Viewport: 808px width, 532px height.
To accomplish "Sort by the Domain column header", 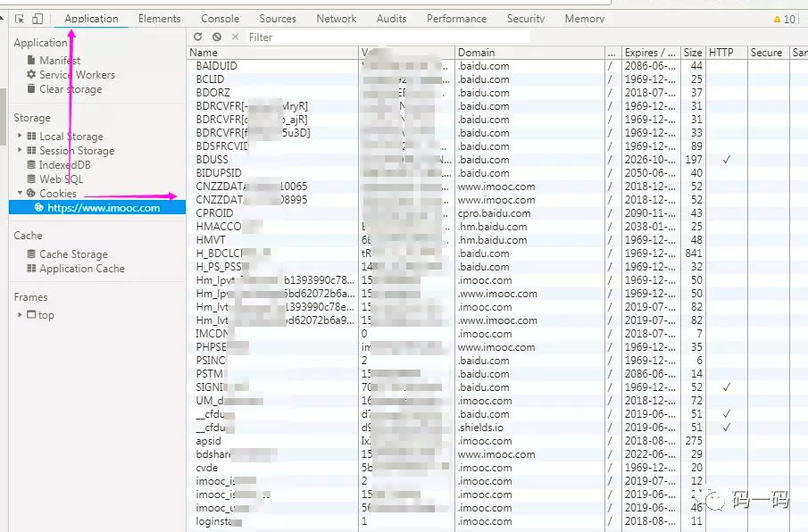I will (x=529, y=53).
